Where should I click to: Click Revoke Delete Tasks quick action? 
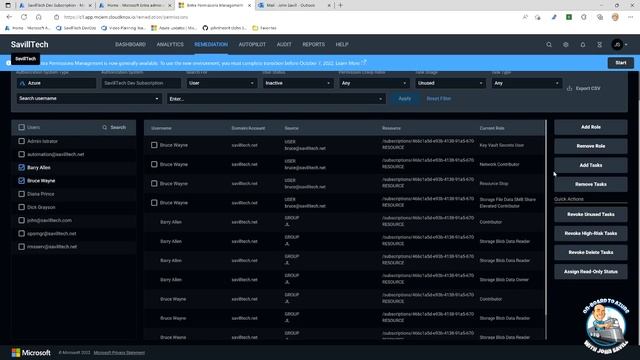(591, 253)
